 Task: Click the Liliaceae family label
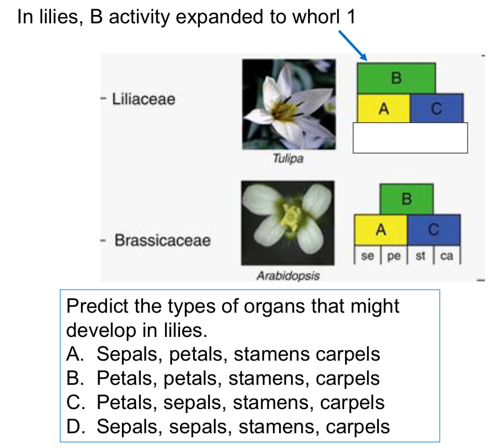click(143, 99)
